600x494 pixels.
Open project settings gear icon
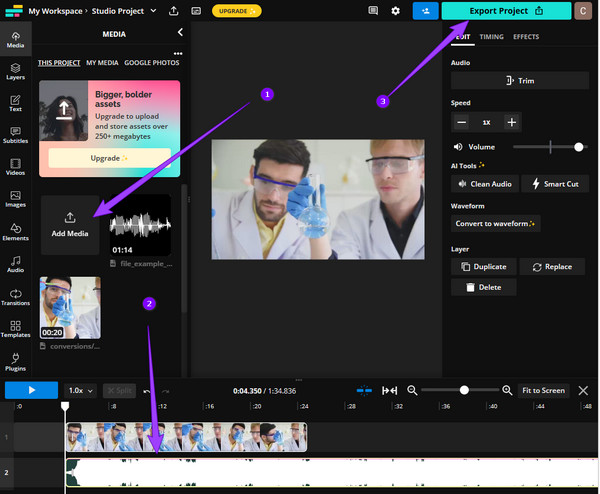(396, 11)
